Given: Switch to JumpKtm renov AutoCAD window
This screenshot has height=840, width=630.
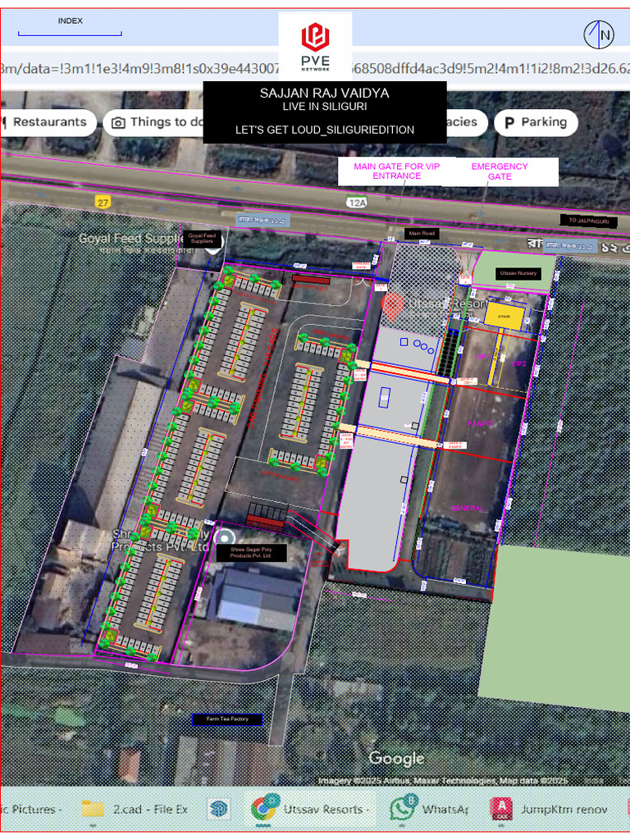Looking at the screenshot, I should click(x=564, y=809).
